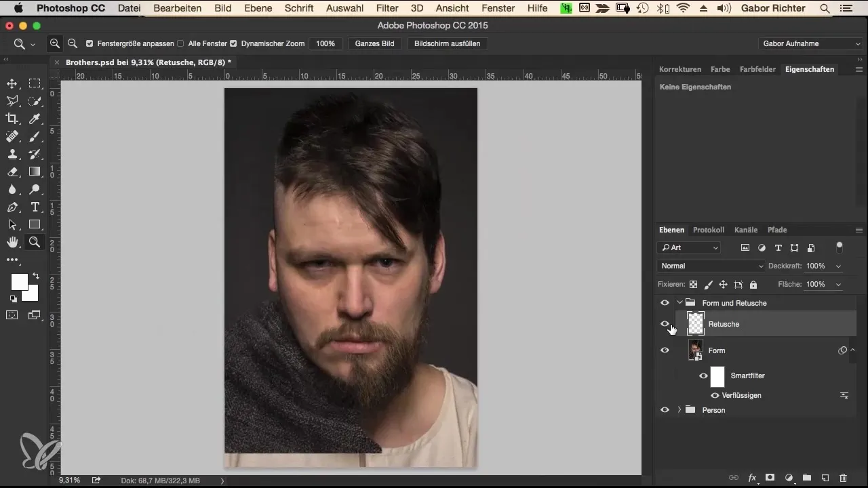Viewport: 868px width, 488px height.
Task: Expand the Person layer group
Action: (679, 410)
